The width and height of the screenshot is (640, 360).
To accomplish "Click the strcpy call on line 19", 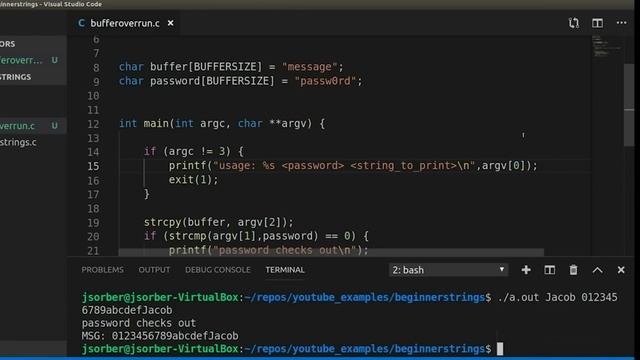I will (x=218, y=222).
